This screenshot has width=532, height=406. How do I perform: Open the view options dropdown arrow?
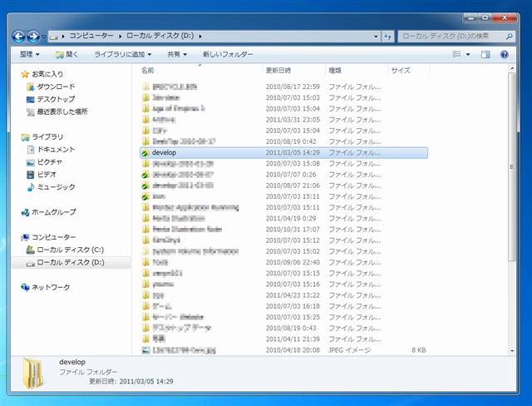[468, 54]
